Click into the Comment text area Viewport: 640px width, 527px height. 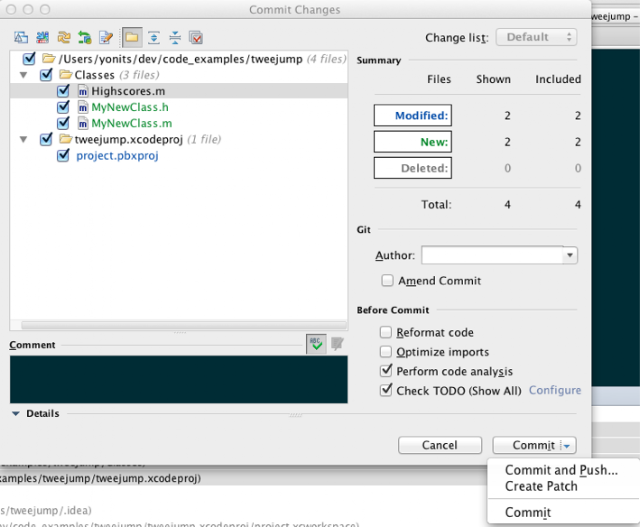[x=179, y=380]
